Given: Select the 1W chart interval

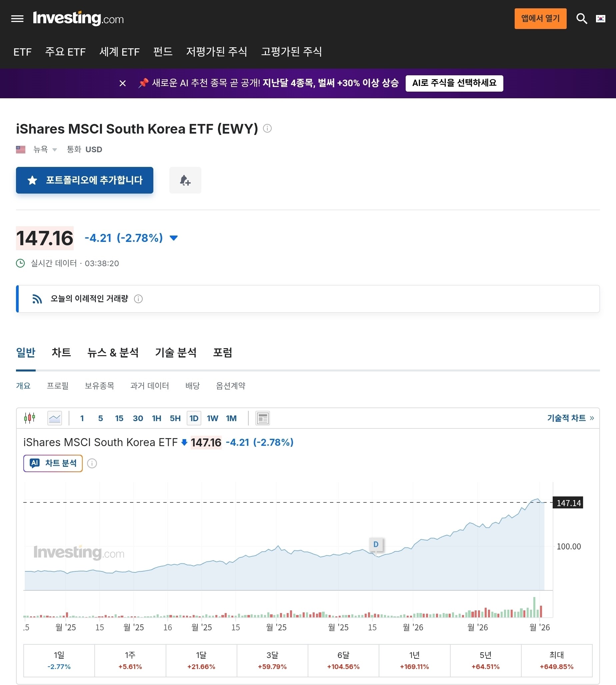Looking at the screenshot, I should 212,418.
